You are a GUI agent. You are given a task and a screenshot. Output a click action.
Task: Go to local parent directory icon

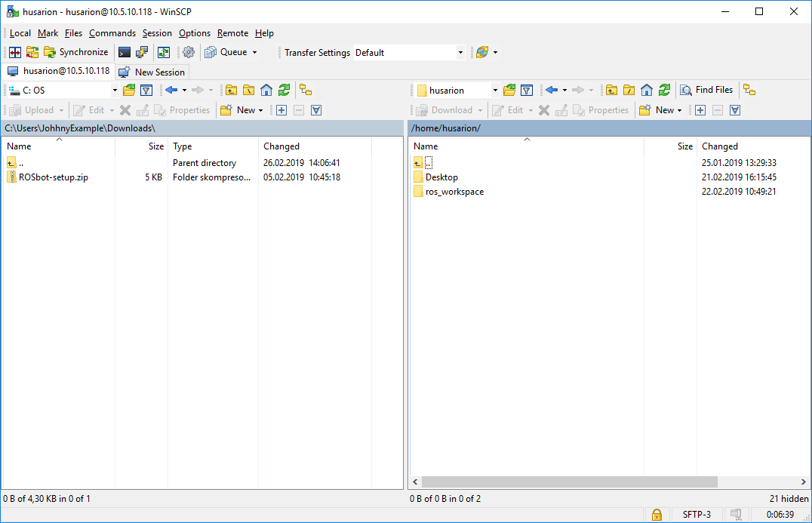231,90
